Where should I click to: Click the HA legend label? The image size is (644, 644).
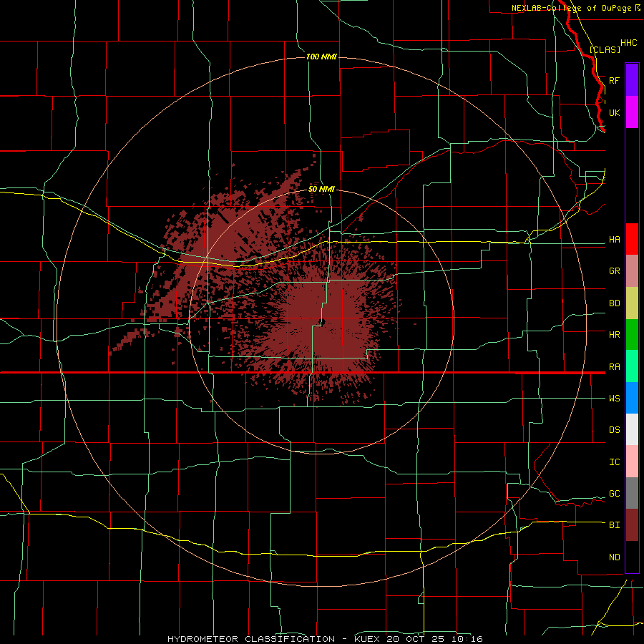[615, 240]
